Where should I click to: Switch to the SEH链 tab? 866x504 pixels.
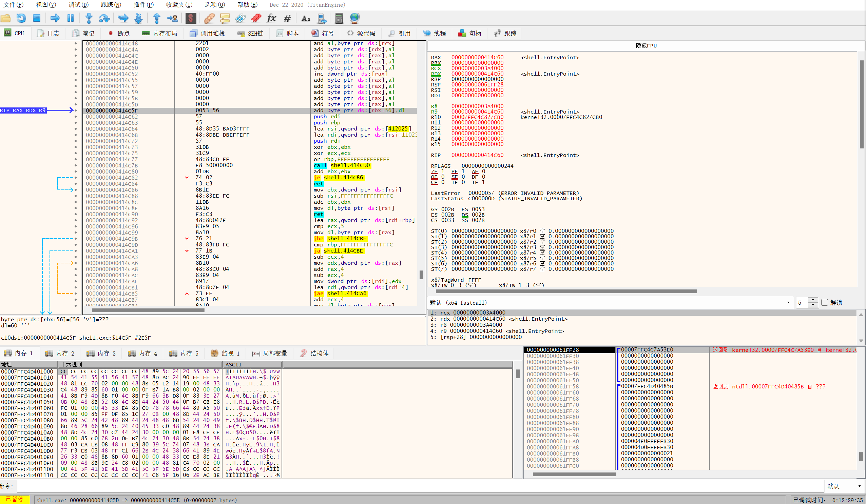(x=251, y=33)
